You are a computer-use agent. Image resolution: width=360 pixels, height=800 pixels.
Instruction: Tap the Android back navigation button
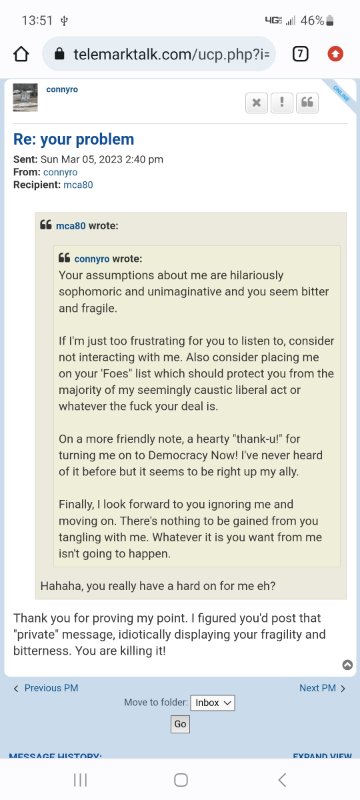coord(282,780)
